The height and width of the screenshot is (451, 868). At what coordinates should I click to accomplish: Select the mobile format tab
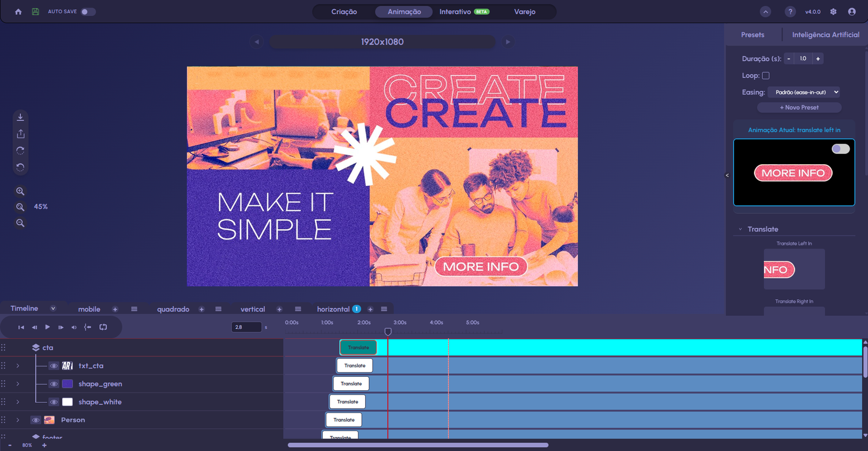(x=89, y=309)
